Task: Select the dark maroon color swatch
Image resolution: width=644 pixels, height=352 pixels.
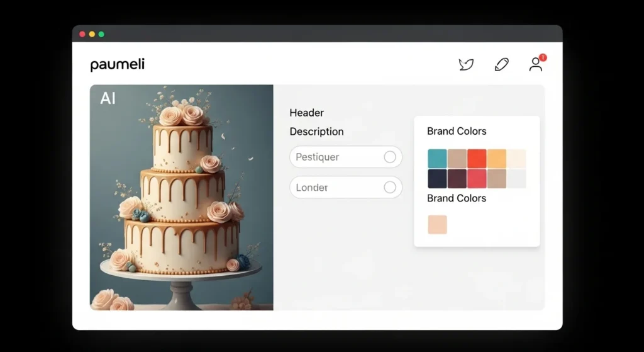Action: 457,179
